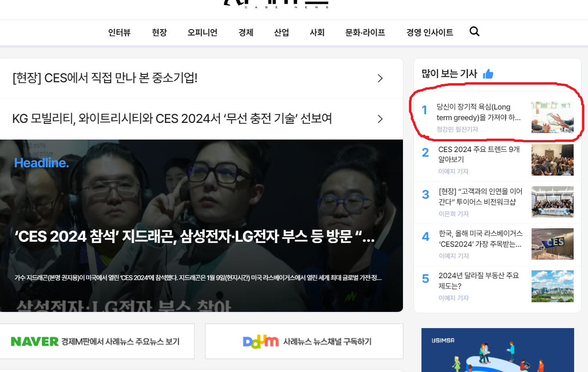Expand the KG 모빌리티 article via its chevron
This screenshot has width=588, height=372.
pyautogui.click(x=380, y=119)
